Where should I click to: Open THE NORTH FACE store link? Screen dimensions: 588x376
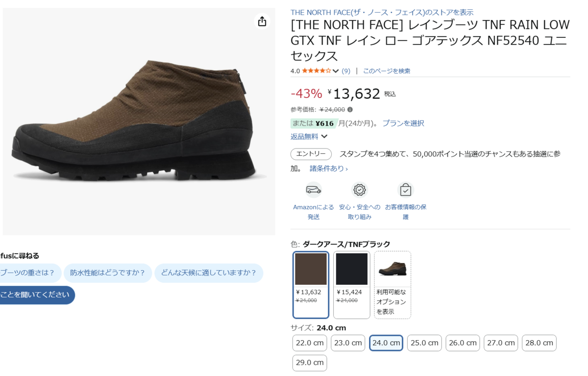coord(382,12)
